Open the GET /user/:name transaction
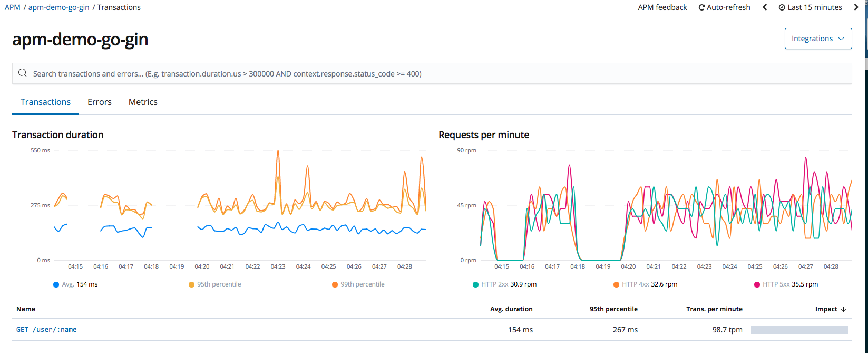 click(x=46, y=330)
